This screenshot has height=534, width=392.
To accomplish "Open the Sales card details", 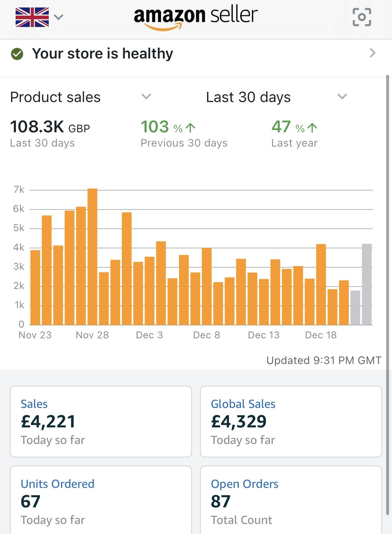I will tap(101, 422).
